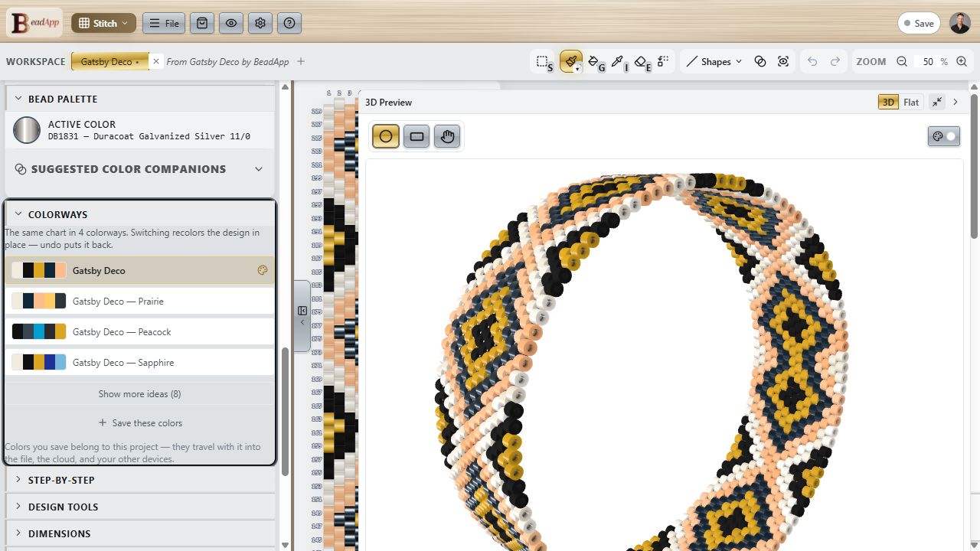Zoom in with the plus magnifier
This screenshot has height=551, width=980.
click(x=962, y=61)
